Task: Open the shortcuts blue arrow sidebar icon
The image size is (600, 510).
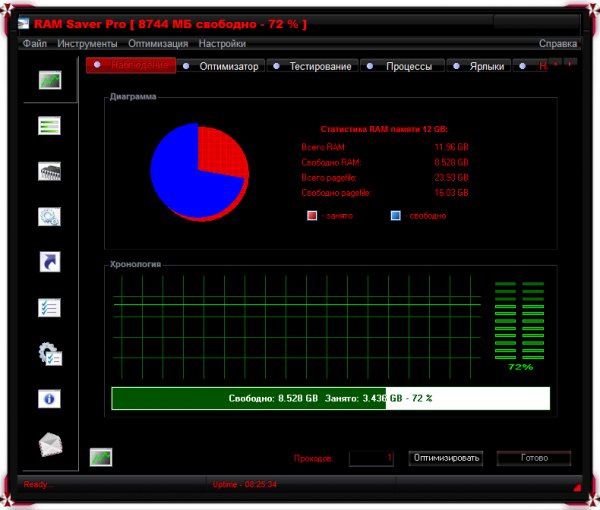Action: (50, 262)
